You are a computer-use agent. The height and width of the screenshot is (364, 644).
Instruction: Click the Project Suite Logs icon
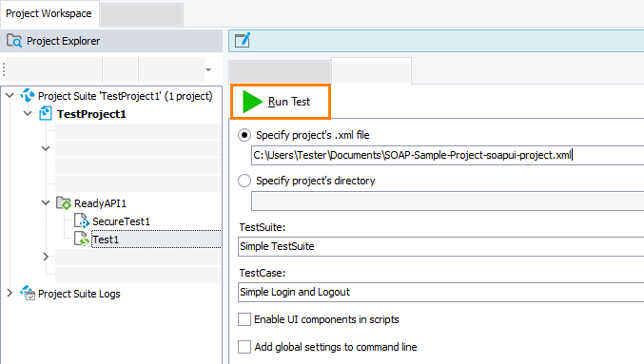[x=28, y=293]
